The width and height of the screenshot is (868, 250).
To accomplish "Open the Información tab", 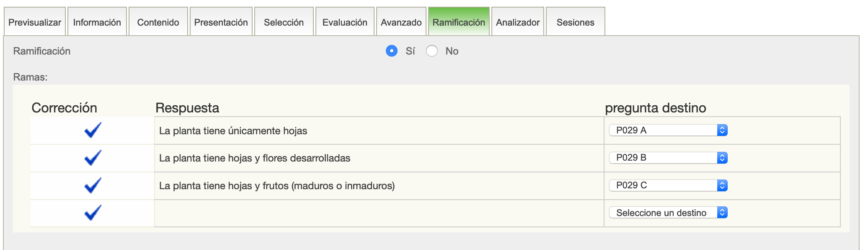I will pyautogui.click(x=97, y=22).
